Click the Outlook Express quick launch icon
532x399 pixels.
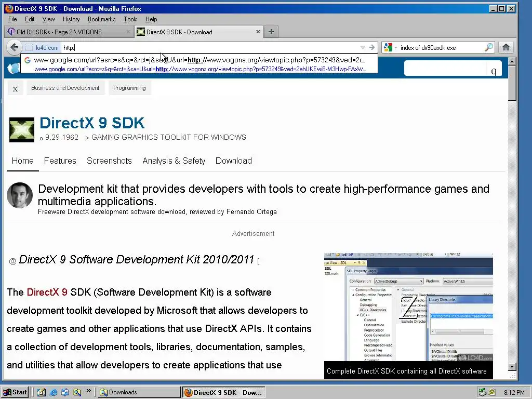tap(65, 392)
